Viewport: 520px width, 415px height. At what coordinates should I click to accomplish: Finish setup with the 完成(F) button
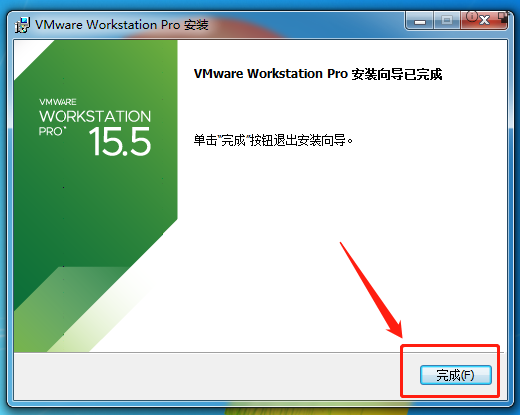click(x=456, y=375)
